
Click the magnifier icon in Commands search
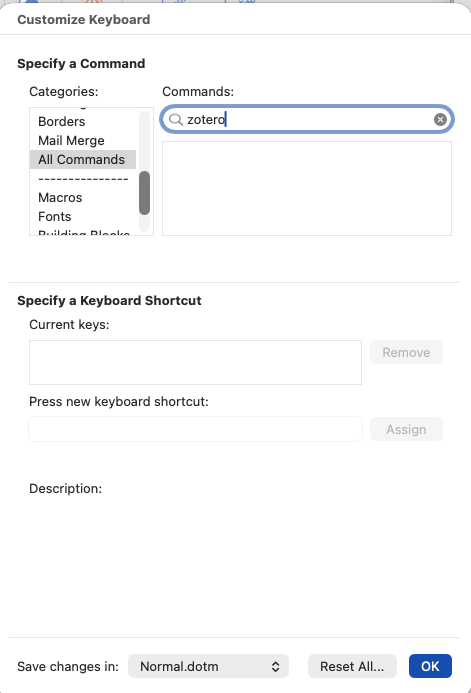(x=176, y=119)
